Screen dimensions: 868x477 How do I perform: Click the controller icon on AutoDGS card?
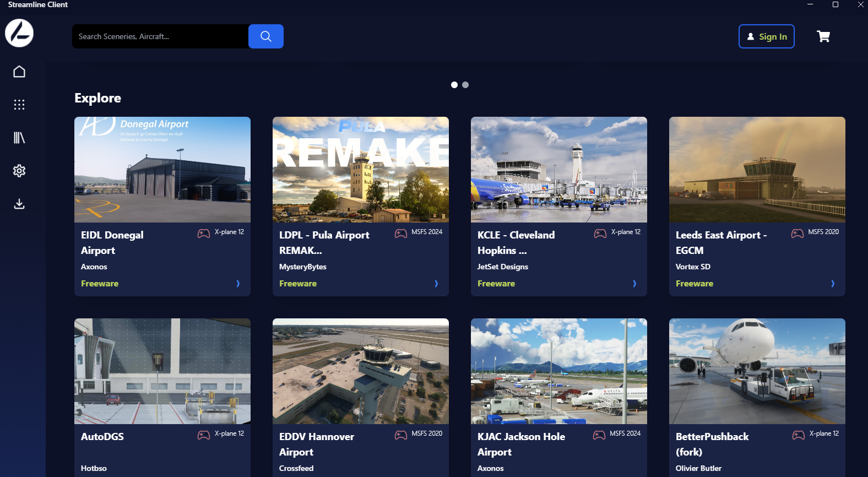click(204, 435)
